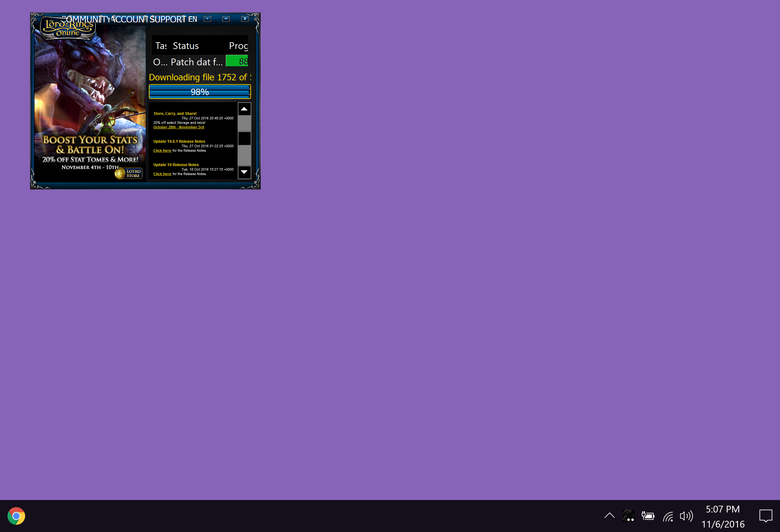Viewport: 780px width, 532px height.
Task: Open the Action Center notification icon
Action: tap(766, 516)
